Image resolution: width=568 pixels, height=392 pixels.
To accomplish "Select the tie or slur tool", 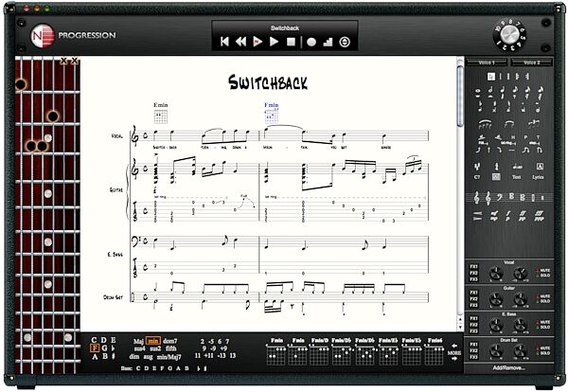I will click(485, 125).
